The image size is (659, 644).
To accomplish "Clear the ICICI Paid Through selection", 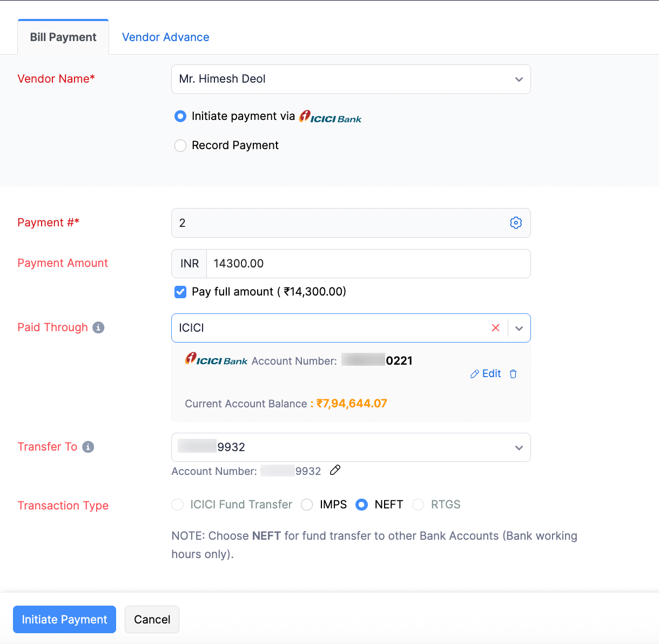I will click(495, 328).
